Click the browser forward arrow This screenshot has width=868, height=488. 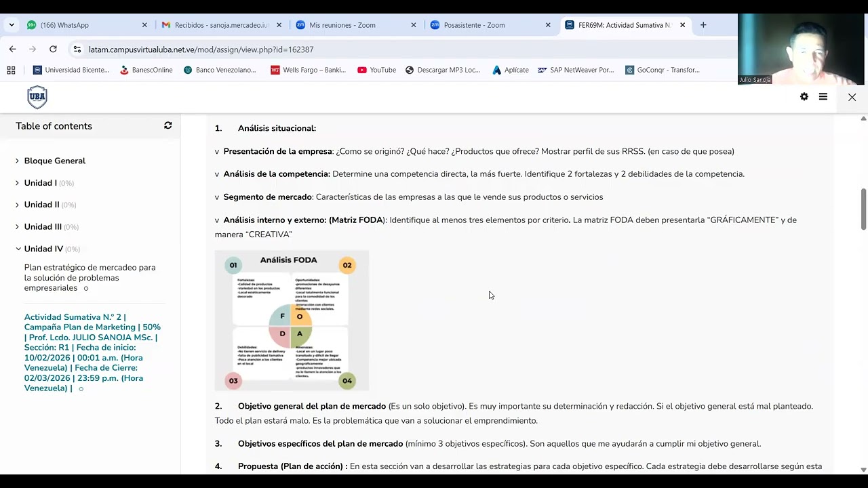point(33,49)
